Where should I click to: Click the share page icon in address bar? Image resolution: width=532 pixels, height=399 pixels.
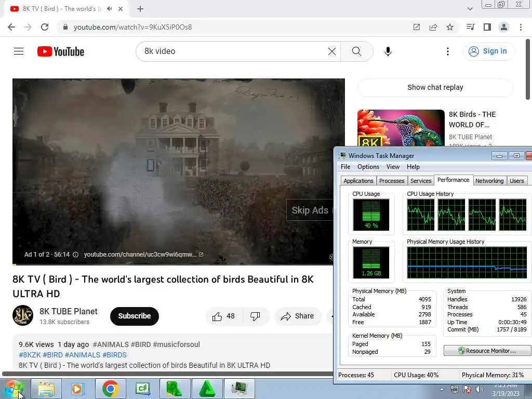pos(433,27)
